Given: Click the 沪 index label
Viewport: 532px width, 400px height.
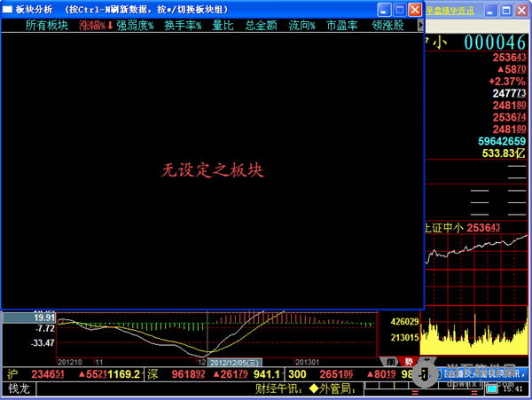Looking at the screenshot, I should pyautogui.click(x=12, y=374).
